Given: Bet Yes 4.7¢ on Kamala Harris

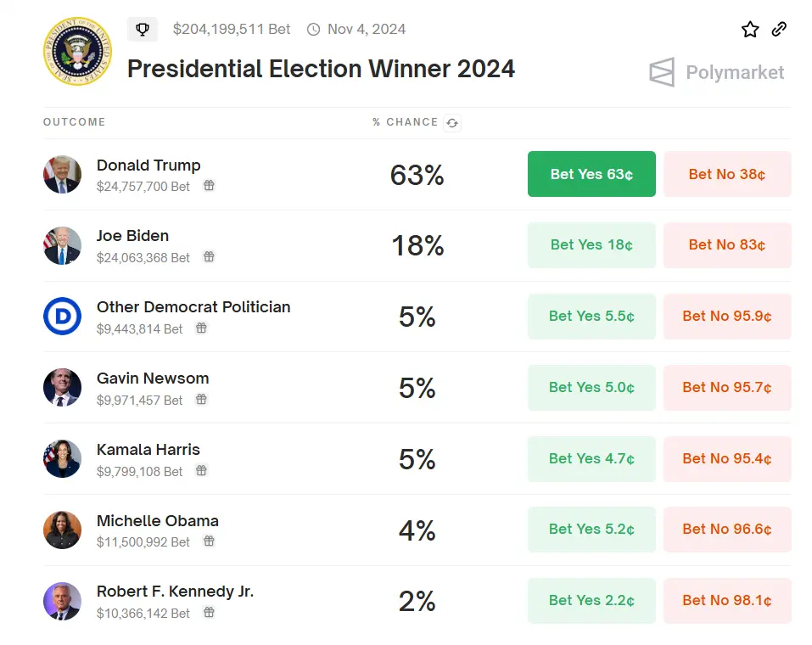Looking at the screenshot, I should (x=591, y=459).
